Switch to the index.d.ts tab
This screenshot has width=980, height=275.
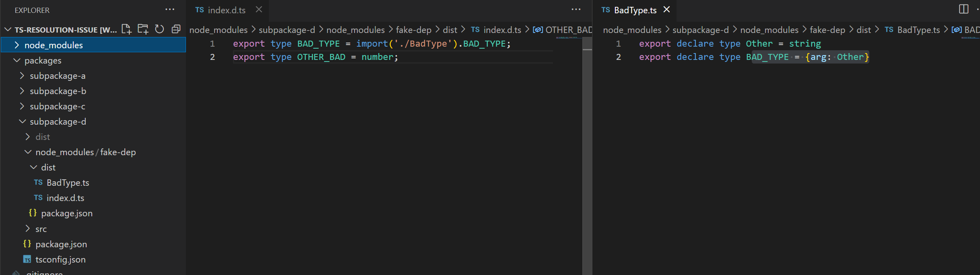point(226,10)
